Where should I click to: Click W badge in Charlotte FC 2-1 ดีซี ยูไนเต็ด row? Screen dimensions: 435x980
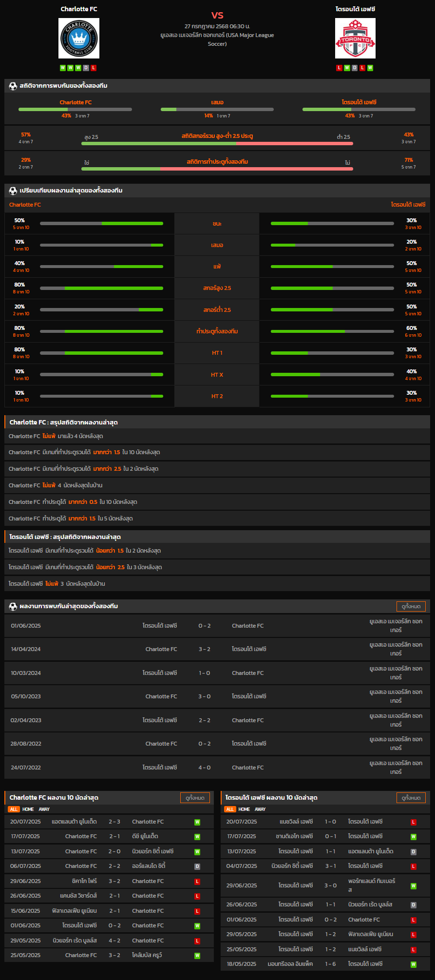click(x=197, y=837)
